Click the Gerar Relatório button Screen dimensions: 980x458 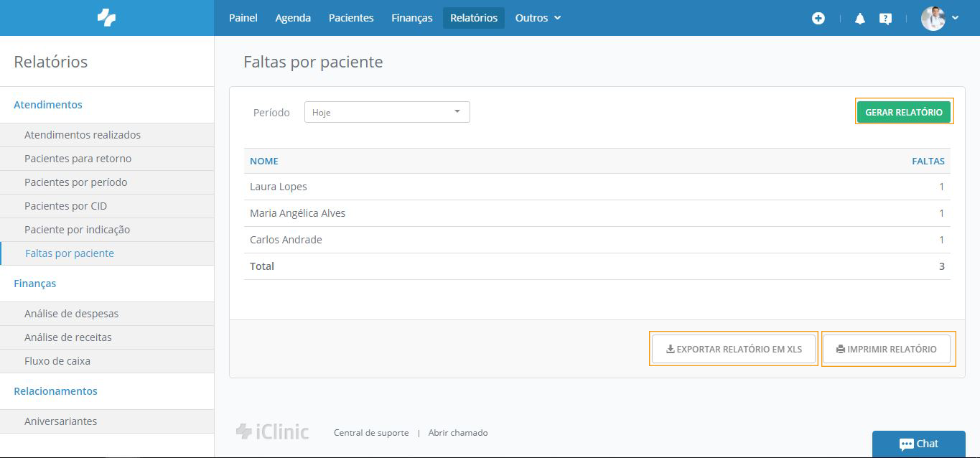pyautogui.click(x=904, y=112)
